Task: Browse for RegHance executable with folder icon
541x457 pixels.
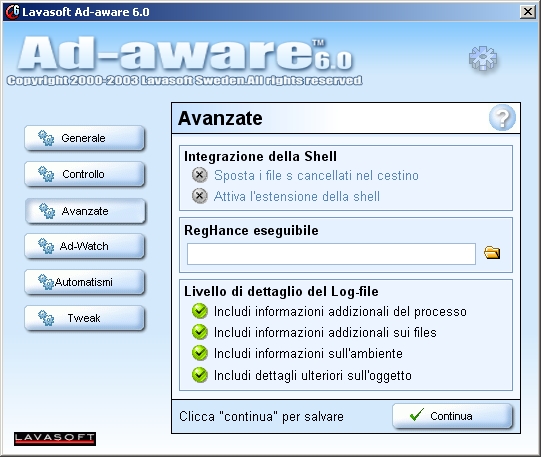Action: [x=492, y=253]
